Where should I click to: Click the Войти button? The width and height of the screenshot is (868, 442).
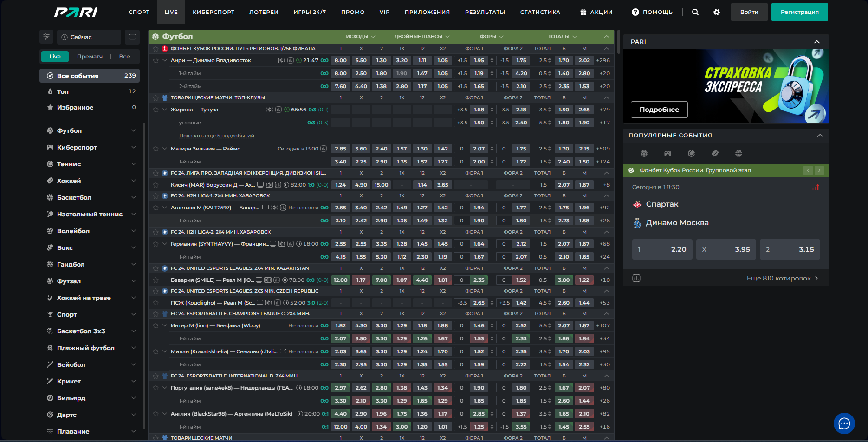pyautogui.click(x=749, y=12)
